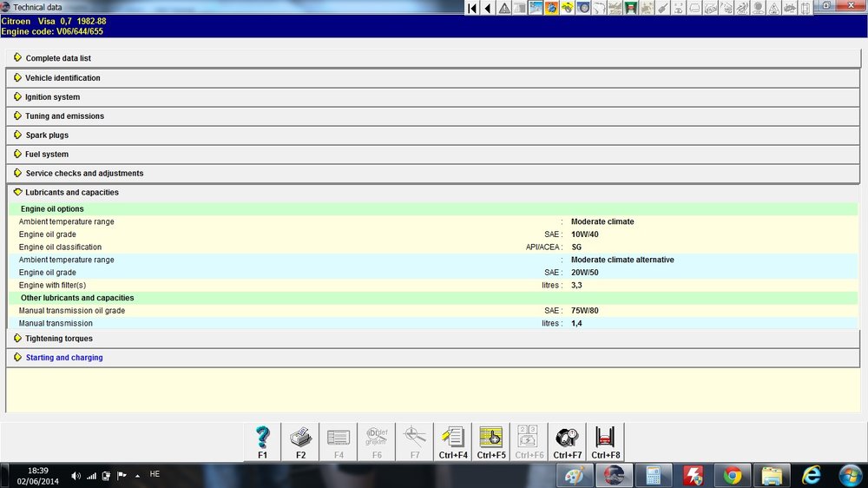The image size is (868, 488).
Task: Open the Ctrl+F8 vehicle lift icon
Action: pos(606,441)
